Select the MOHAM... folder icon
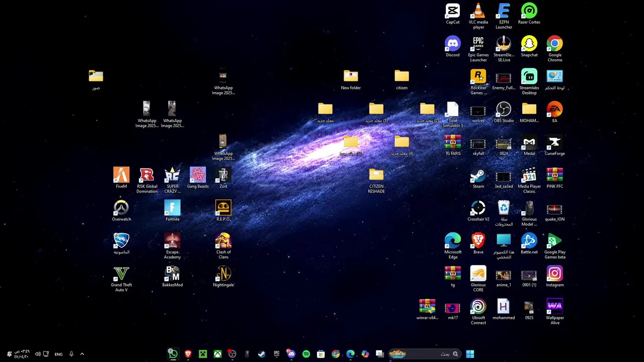Image resolution: width=644 pixels, height=362 pixels. point(529,112)
